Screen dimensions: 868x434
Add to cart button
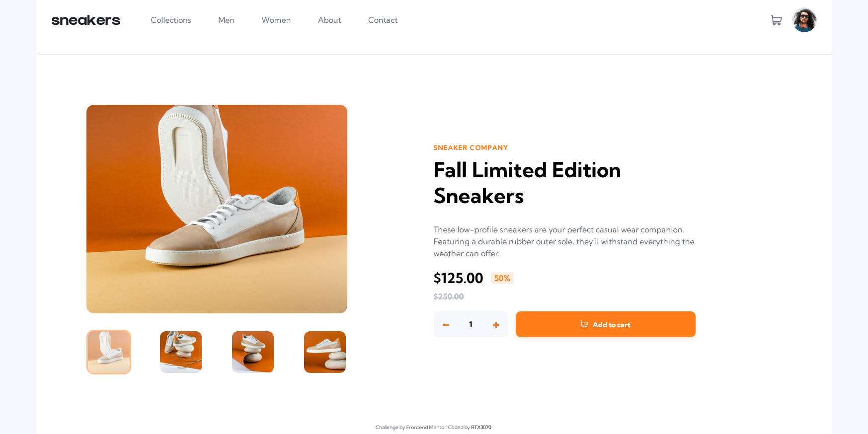pos(605,324)
